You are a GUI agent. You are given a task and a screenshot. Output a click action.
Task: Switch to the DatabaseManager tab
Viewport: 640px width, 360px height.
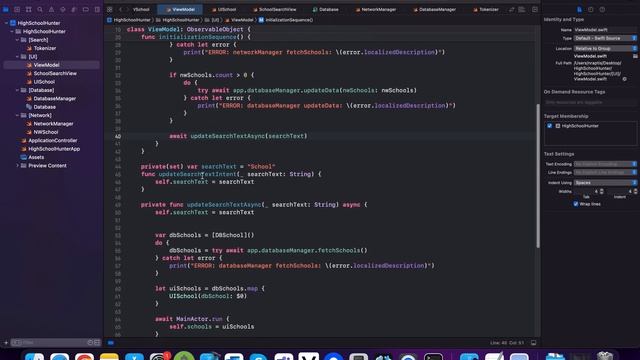click(434, 9)
